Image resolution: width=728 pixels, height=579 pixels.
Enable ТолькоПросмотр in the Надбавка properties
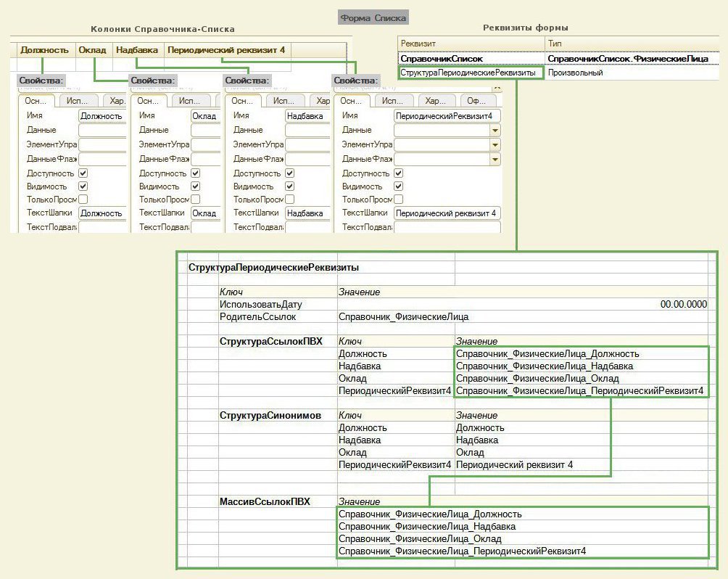coord(289,200)
